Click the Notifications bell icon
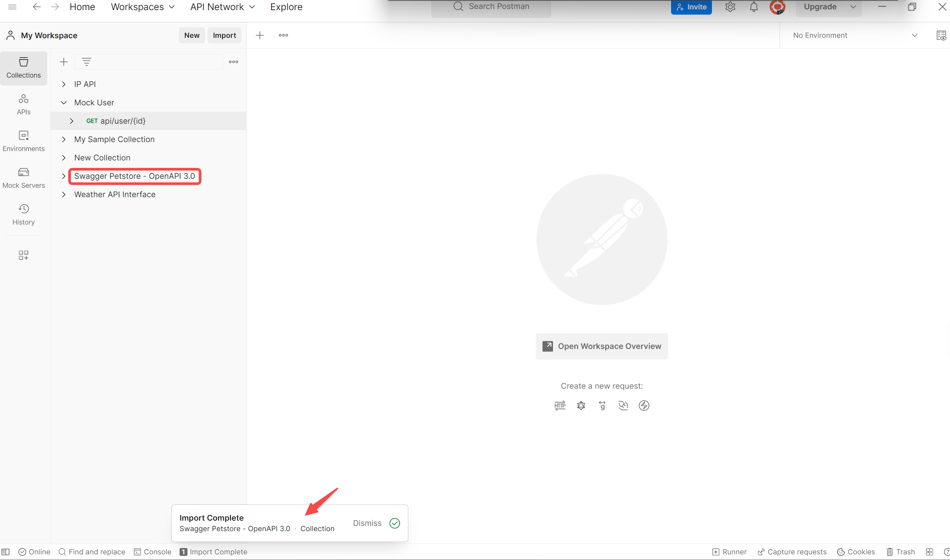The height and width of the screenshot is (560, 950). pos(754,7)
